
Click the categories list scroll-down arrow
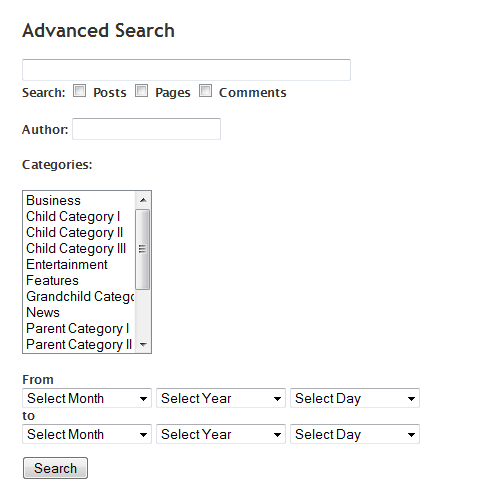pyautogui.click(x=143, y=344)
